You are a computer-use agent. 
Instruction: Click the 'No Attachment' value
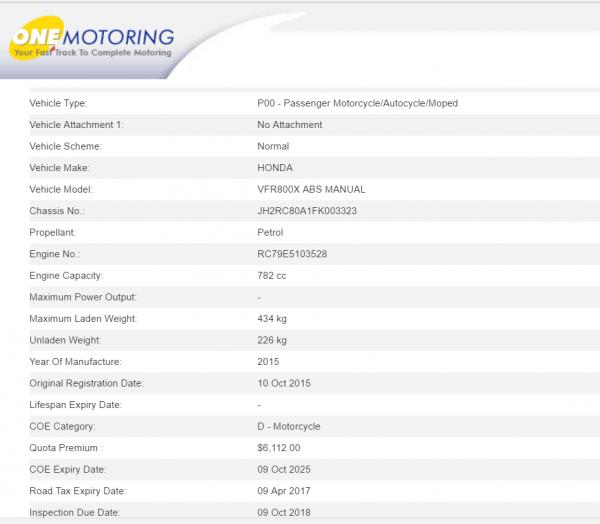coord(290,125)
